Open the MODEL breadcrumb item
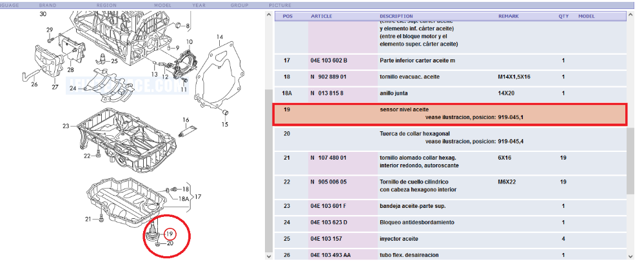Screen dimensions: 644x262 162,5
